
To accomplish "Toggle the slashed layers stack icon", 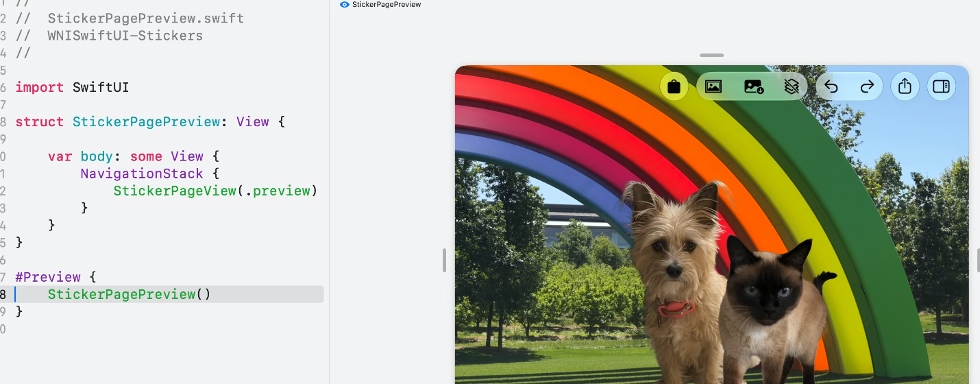I will [792, 87].
